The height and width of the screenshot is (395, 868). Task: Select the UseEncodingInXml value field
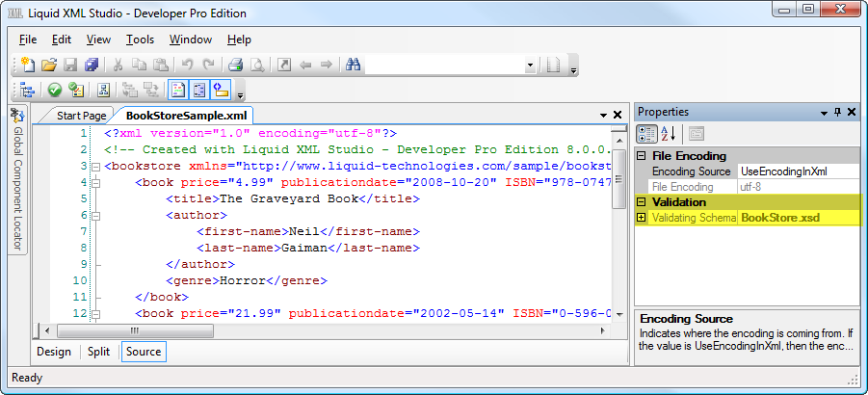(799, 171)
